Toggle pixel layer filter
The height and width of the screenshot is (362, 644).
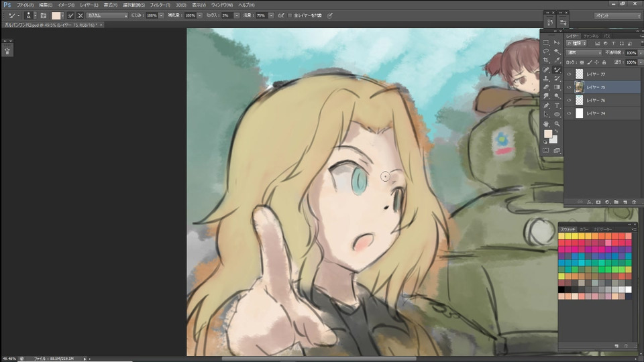[x=597, y=43]
